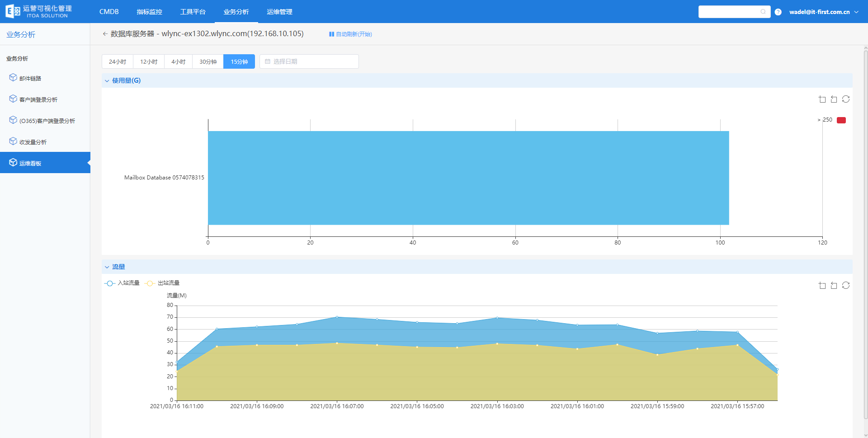868x438 pixels.
Task: Click the 2021/03/16 16:07:00 axis label
Action: pyautogui.click(x=337, y=406)
